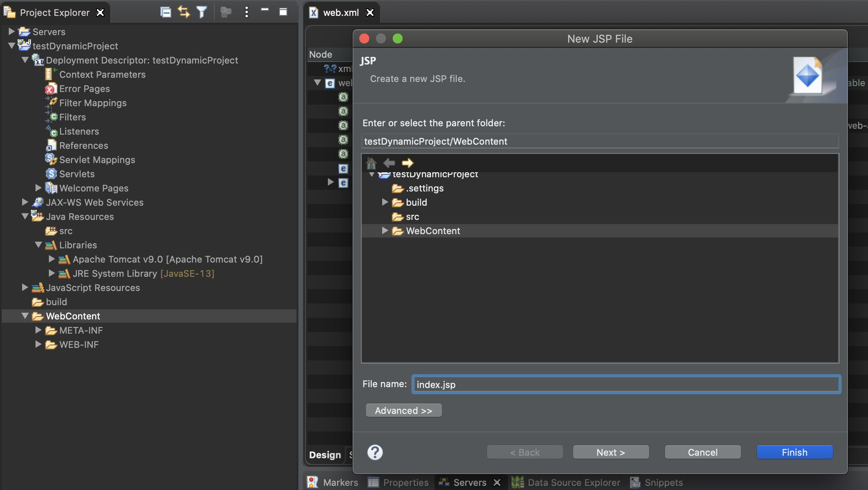
Task: Click the File name input field
Action: pyautogui.click(x=626, y=384)
